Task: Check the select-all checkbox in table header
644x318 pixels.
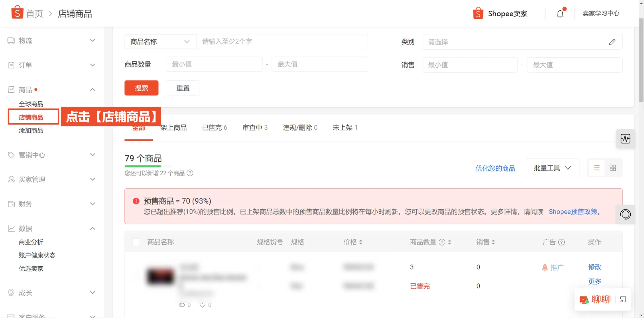Action: pos(136,242)
